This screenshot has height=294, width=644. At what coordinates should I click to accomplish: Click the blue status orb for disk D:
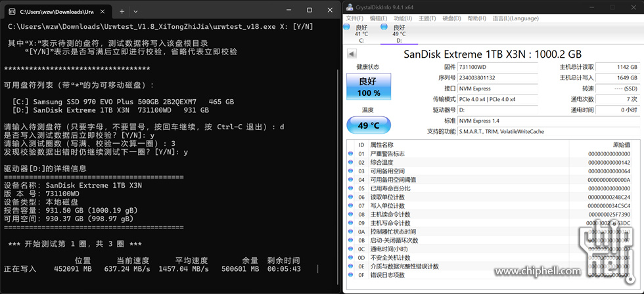[384, 27]
